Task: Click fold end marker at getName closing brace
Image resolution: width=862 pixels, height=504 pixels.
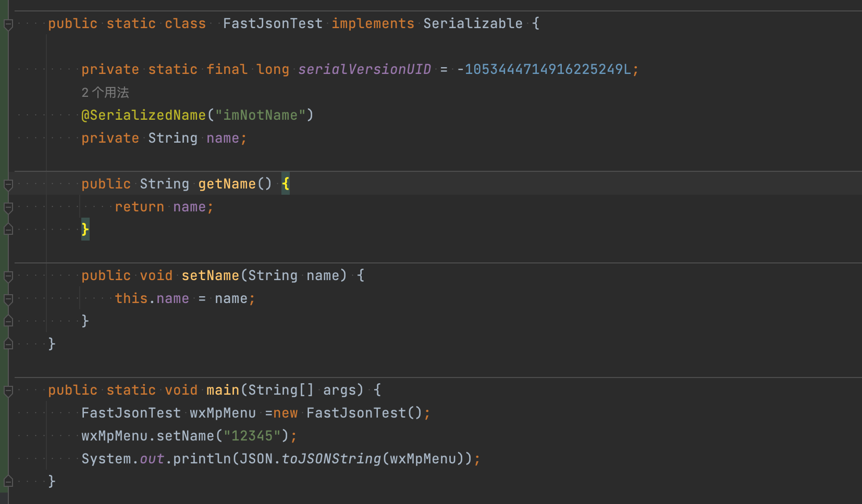Action: [x=8, y=230]
